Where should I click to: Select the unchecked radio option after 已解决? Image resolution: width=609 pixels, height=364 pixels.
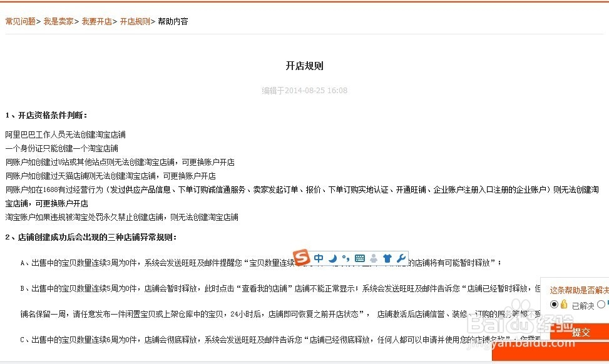coord(601,305)
